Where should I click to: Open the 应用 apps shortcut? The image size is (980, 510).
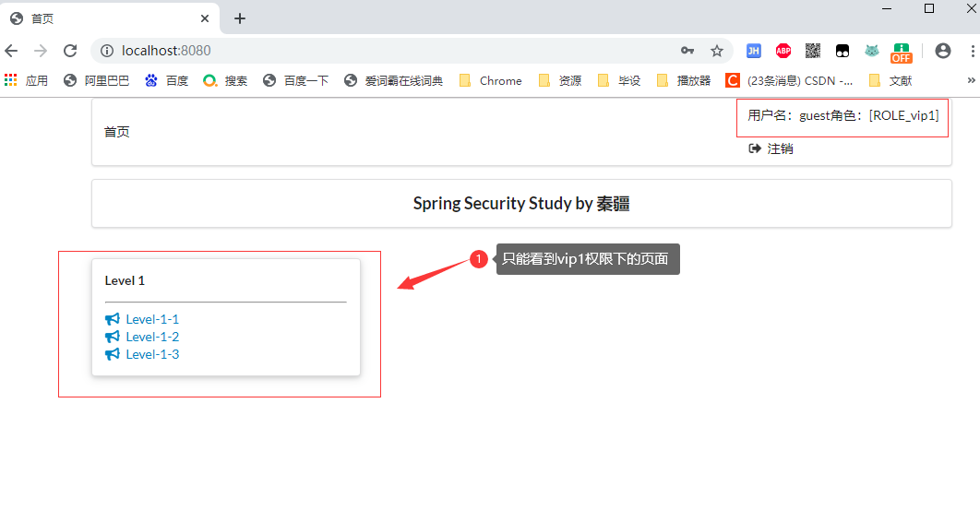coord(26,80)
